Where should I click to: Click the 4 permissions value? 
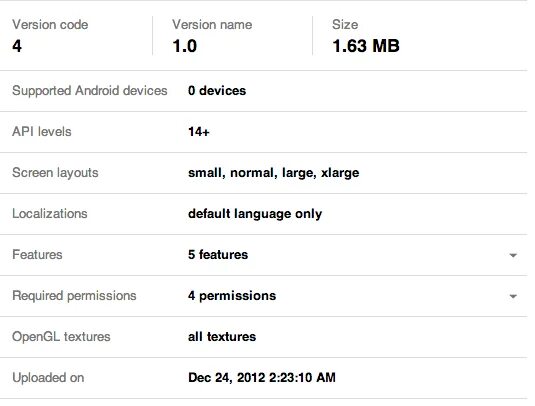click(x=232, y=295)
